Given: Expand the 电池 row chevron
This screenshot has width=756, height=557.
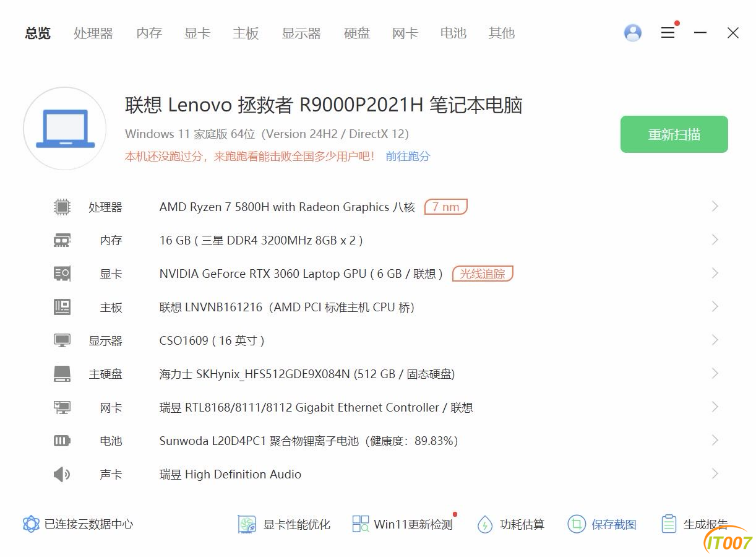Looking at the screenshot, I should click(x=715, y=440).
